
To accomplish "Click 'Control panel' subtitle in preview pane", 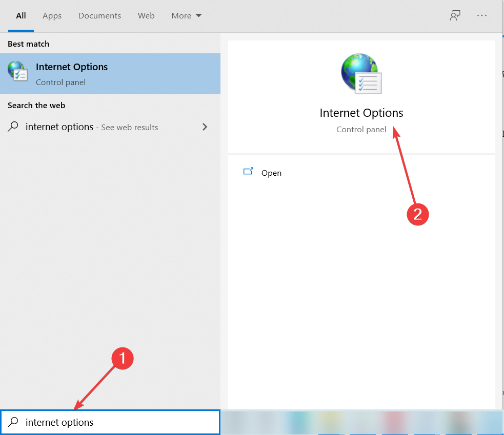I will coord(361,130).
